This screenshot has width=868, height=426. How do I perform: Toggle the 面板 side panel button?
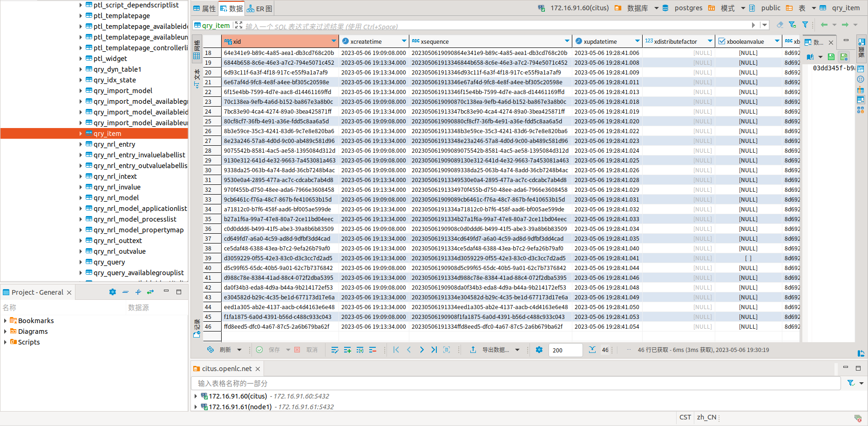point(861,47)
